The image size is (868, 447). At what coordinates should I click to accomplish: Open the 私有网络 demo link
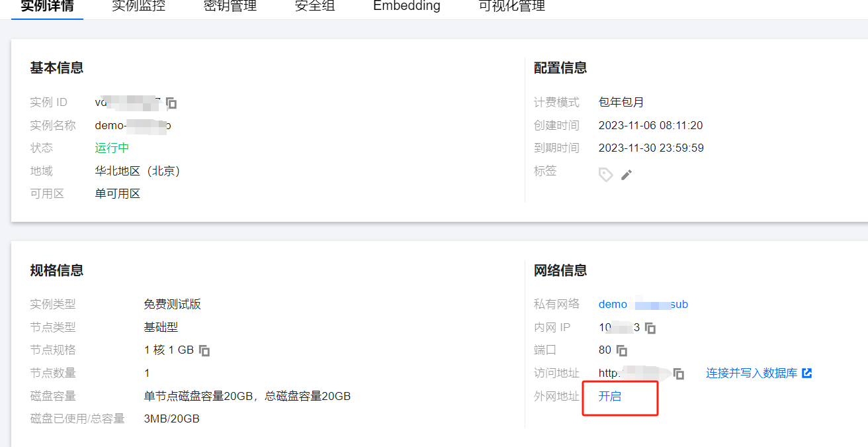point(643,305)
